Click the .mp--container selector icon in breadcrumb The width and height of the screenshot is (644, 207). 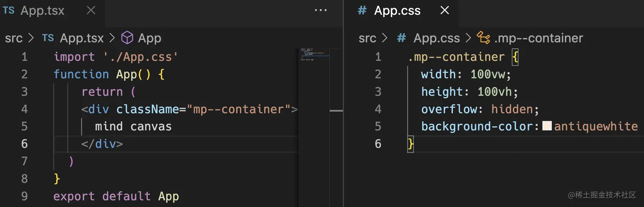point(483,38)
